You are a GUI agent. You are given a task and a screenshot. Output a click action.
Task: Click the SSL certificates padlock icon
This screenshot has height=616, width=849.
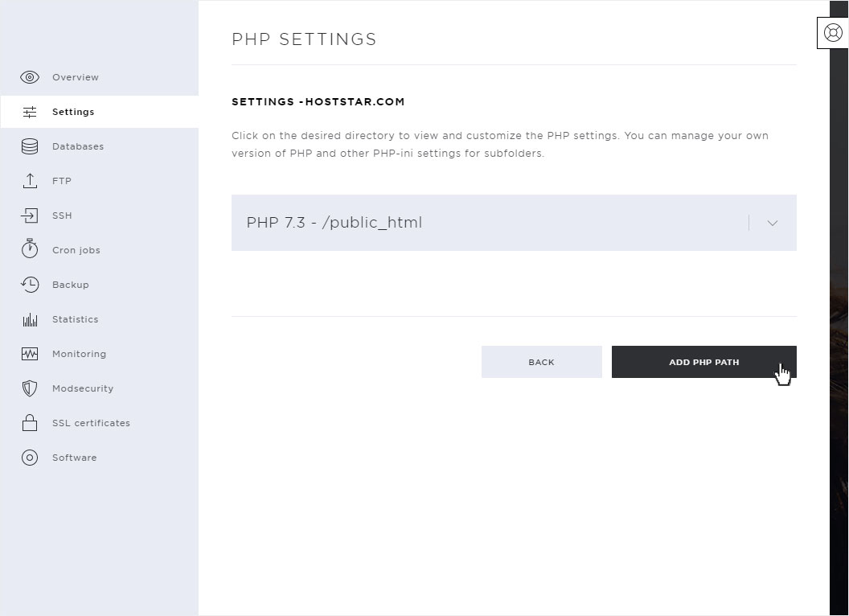click(30, 422)
